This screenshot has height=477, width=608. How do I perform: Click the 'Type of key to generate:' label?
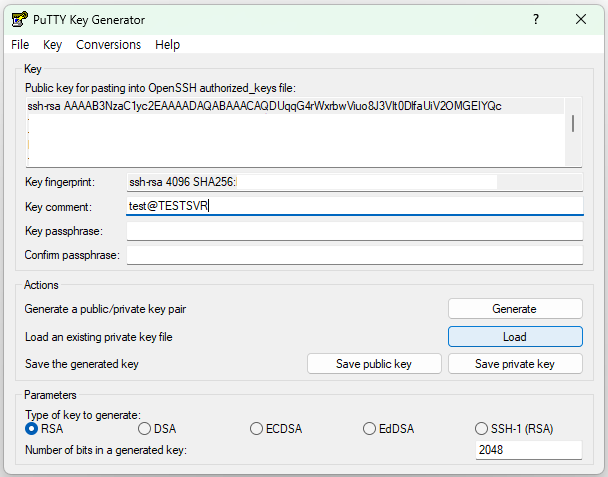83,415
